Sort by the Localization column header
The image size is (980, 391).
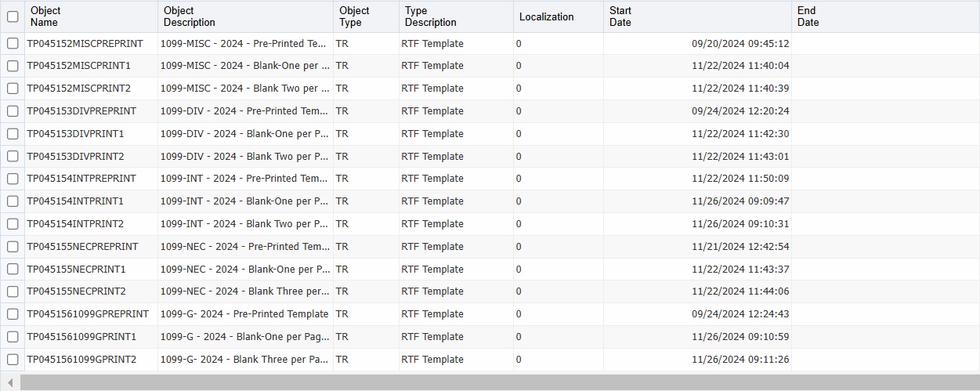pyautogui.click(x=559, y=16)
